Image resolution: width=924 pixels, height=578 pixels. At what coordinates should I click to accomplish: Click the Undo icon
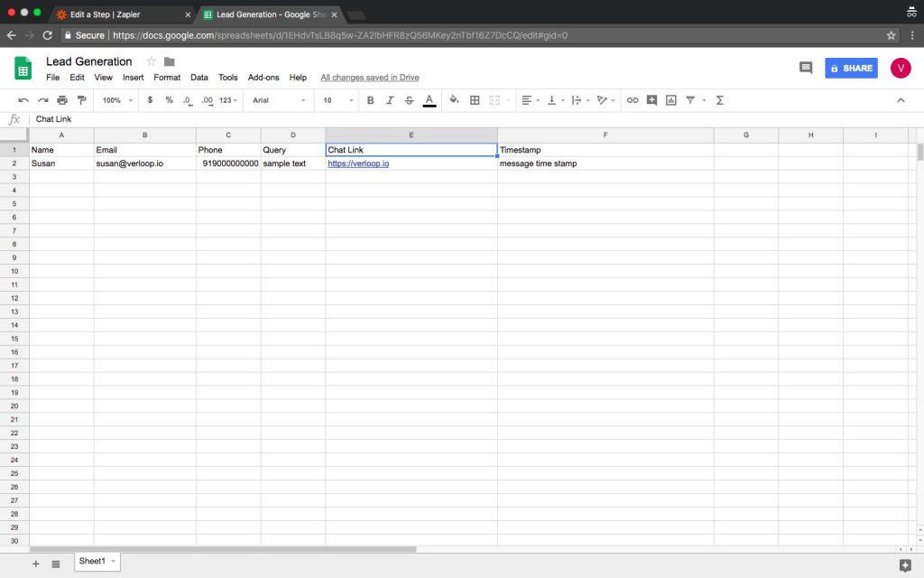pos(23,100)
